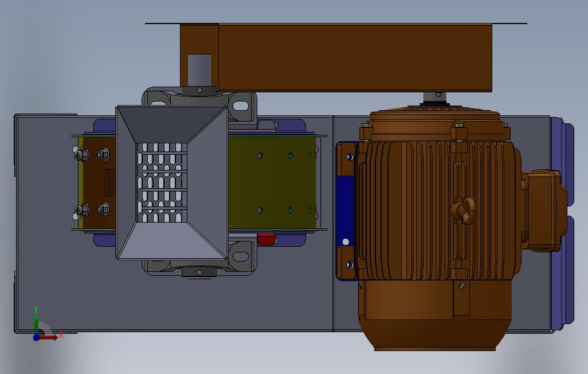Click the green Y axis of the triad

[x=36, y=324]
